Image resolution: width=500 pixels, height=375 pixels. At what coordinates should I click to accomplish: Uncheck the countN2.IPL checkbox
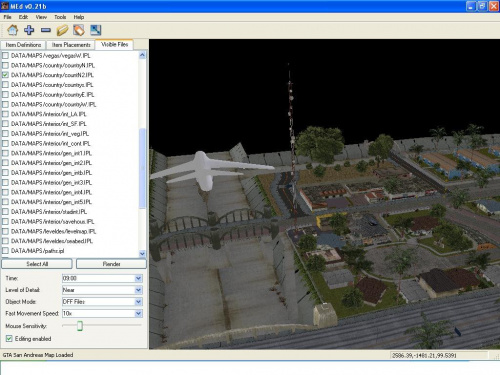point(5,75)
